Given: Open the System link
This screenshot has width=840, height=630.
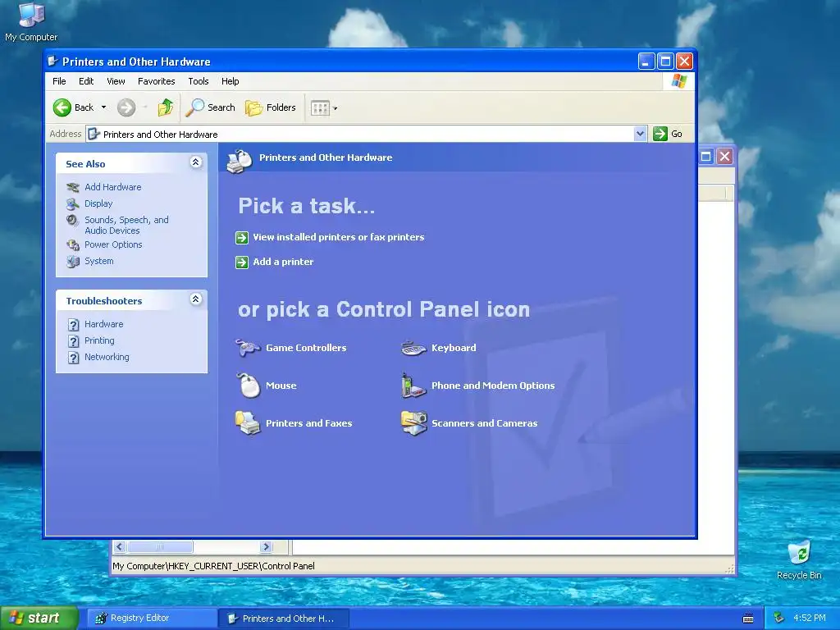Looking at the screenshot, I should pyautogui.click(x=99, y=262).
